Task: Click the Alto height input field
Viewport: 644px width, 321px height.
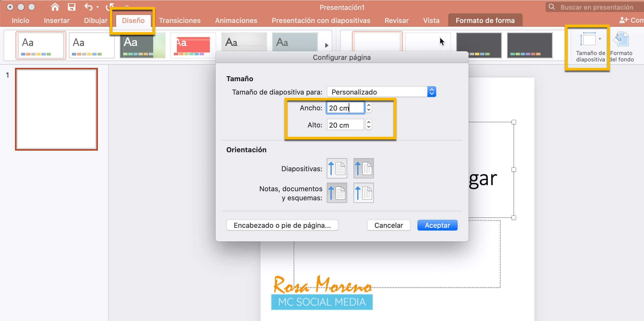Action: coord(345,125)
